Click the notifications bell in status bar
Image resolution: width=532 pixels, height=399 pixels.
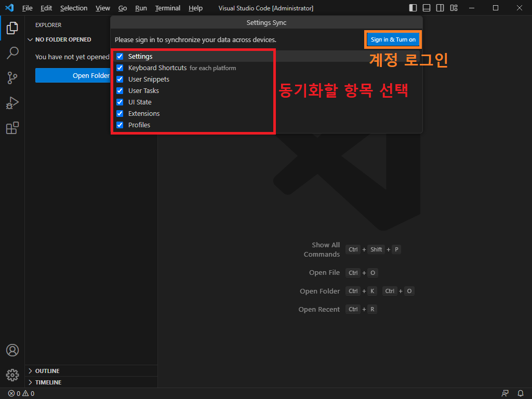pos(521,393)
